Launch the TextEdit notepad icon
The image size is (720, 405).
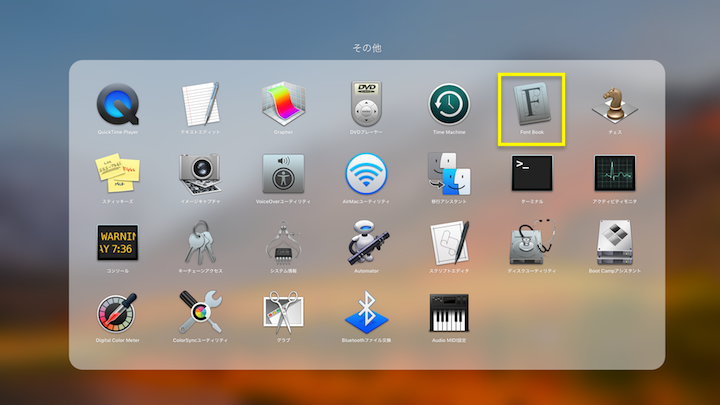tap(201, 104)
